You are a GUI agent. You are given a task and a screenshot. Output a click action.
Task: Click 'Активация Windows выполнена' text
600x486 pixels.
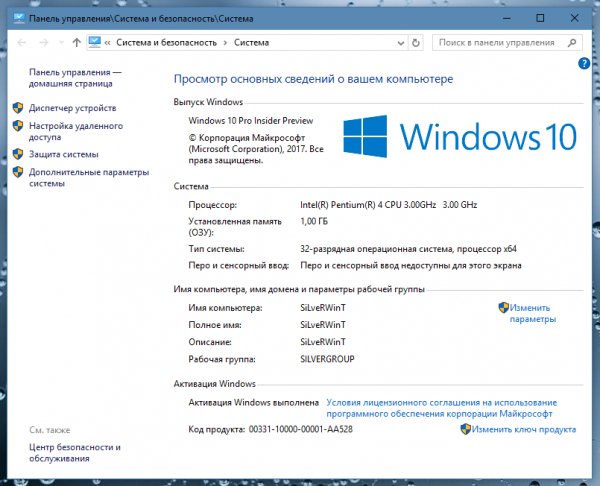click(x=254, y=403)
